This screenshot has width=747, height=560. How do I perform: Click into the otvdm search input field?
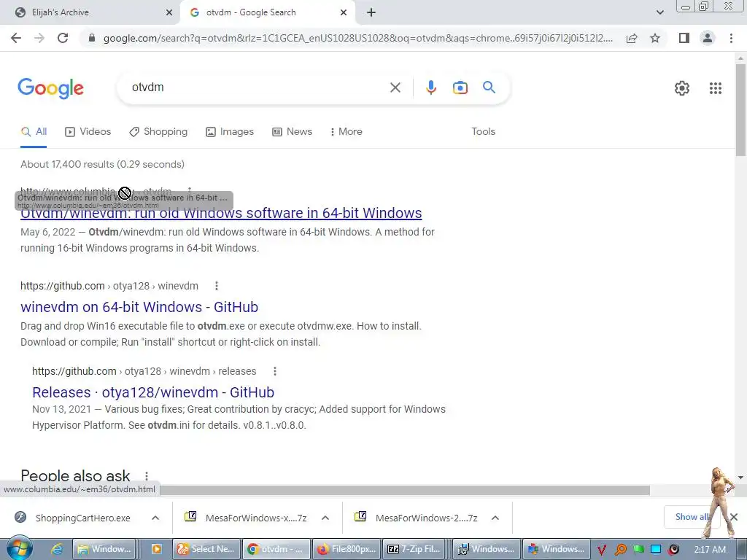pos(258,87)
